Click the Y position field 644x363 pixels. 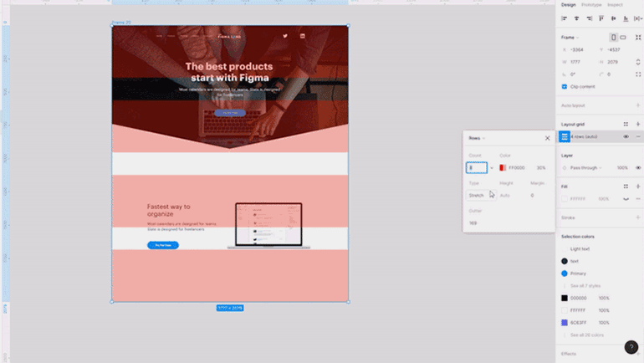[x=614, y=49]
